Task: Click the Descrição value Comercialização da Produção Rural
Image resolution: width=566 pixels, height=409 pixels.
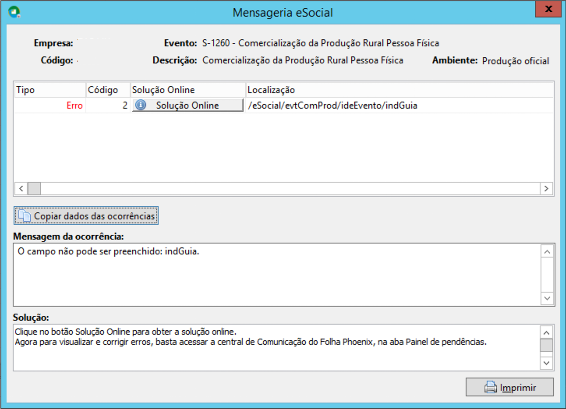Action: click(x=302, y=60)
